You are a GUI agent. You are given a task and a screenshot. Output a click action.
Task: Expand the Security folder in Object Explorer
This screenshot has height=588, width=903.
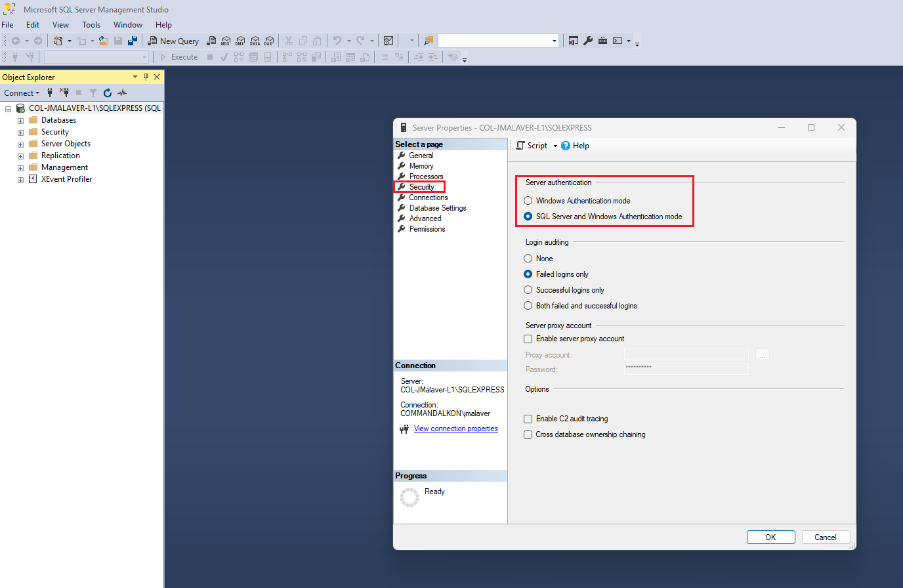tap(20, 133)
